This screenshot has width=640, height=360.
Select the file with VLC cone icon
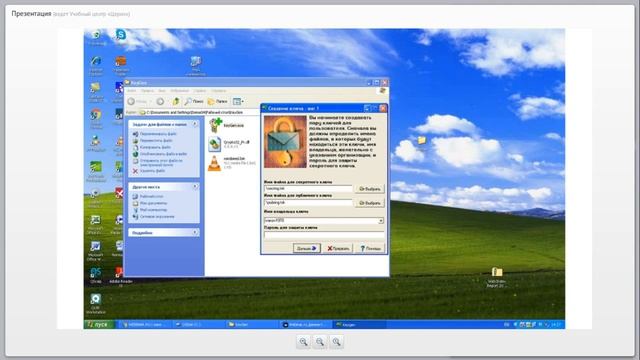pyautogui.click(x=231, y=163)
